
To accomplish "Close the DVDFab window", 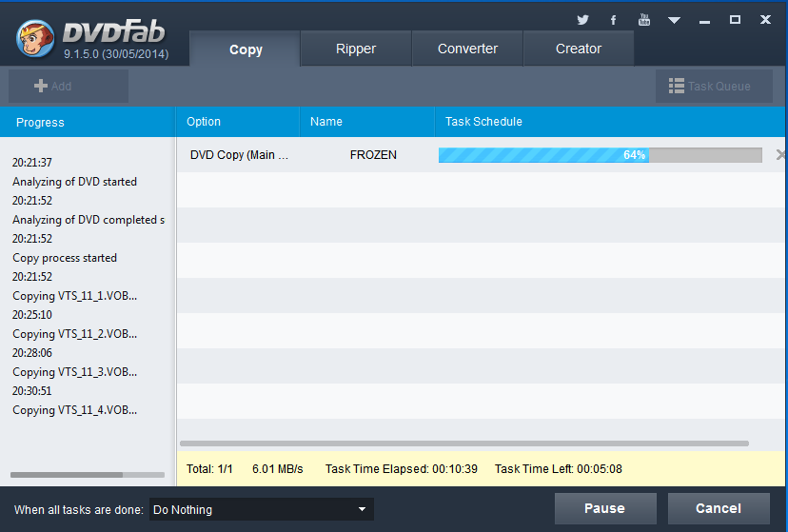I will coord(765,20).
